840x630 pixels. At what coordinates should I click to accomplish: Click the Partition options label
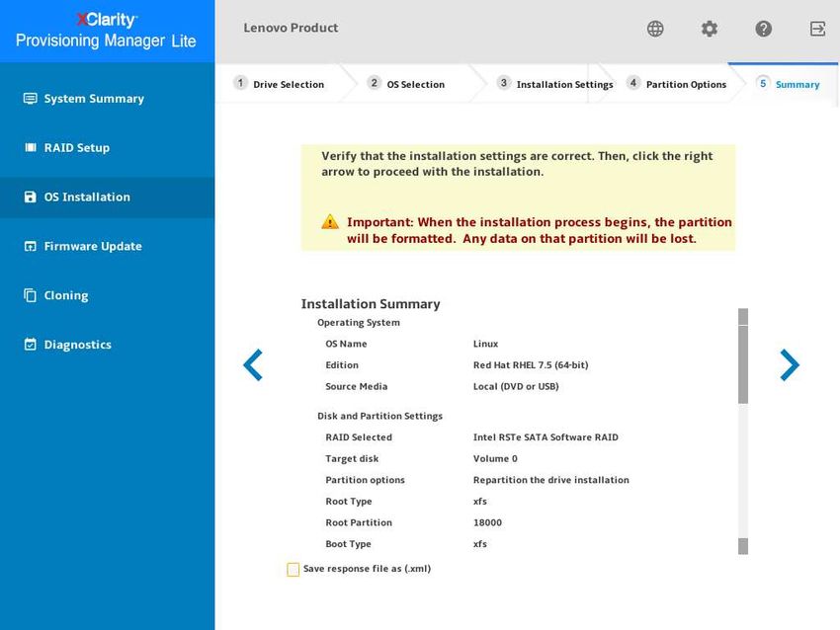pos(366,480)
